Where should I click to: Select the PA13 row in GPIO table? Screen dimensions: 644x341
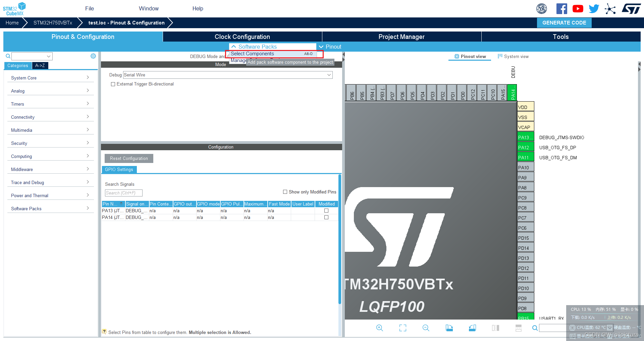(x=220, y=211)
